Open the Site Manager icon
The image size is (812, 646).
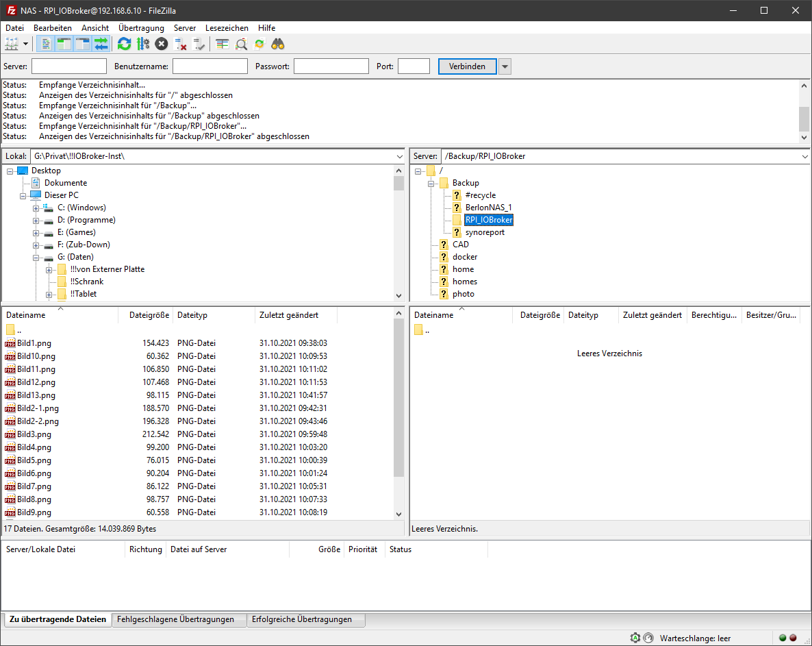[12, 44]
